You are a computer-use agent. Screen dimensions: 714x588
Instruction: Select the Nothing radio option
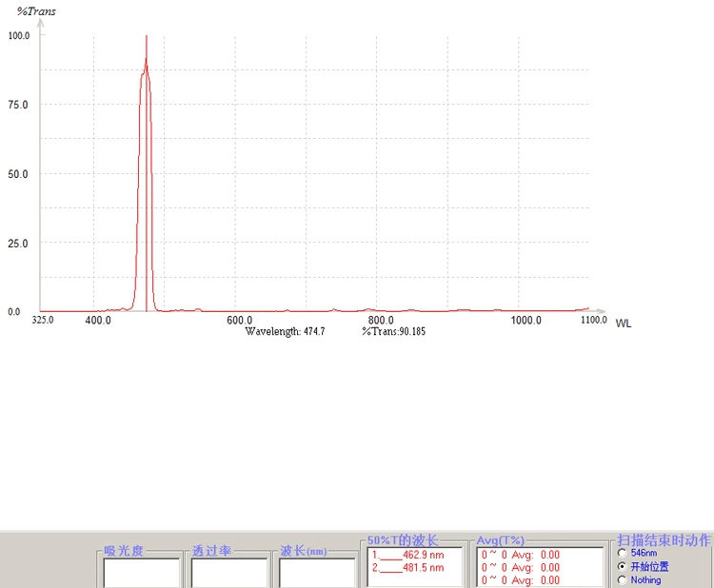(622, 579)
